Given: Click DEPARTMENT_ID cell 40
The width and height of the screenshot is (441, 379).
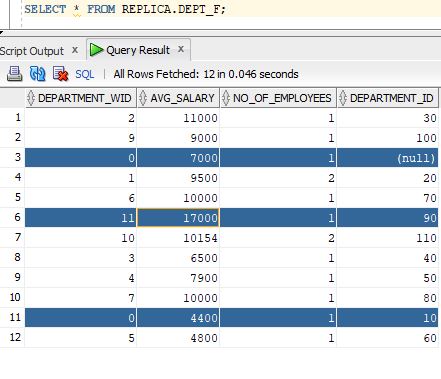Looking at the screenshot, I should tap(388, 258).
